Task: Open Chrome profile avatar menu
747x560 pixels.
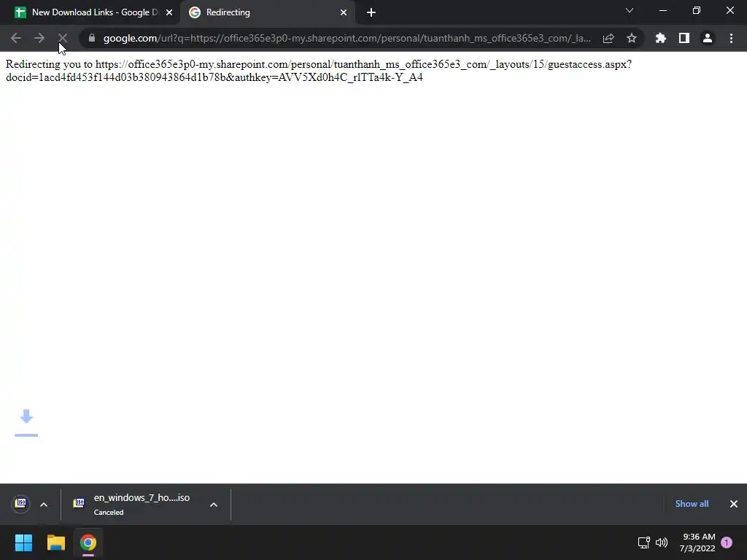Action: (708, 38)
